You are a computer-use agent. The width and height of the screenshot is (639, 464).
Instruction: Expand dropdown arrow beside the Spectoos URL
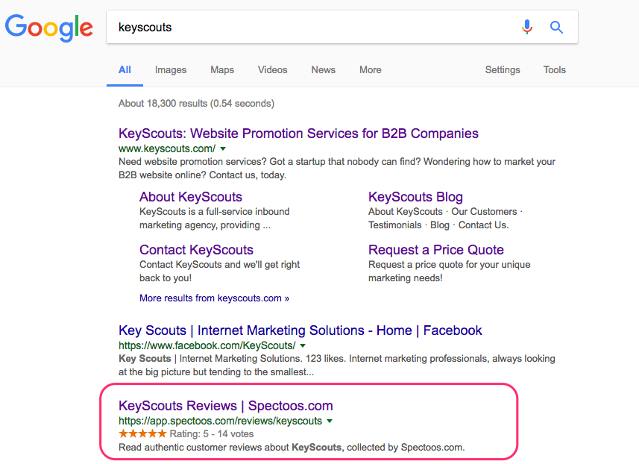pos(329,421)
